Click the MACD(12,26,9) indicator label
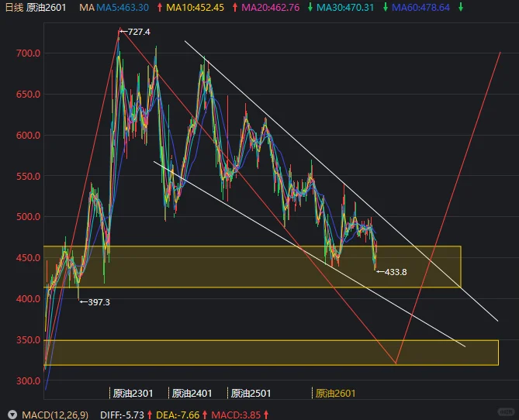The height and width of the screenshot is (420, 519). point(55,415)
